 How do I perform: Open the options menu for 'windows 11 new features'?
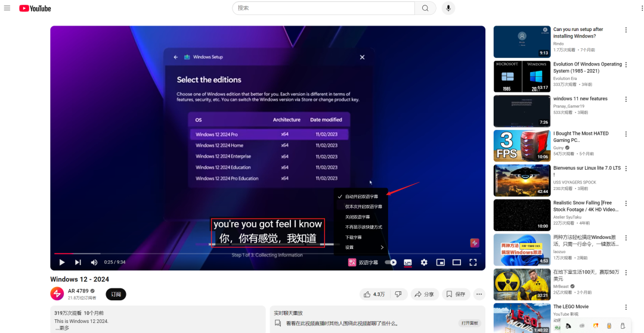click(x=626, y=99)
